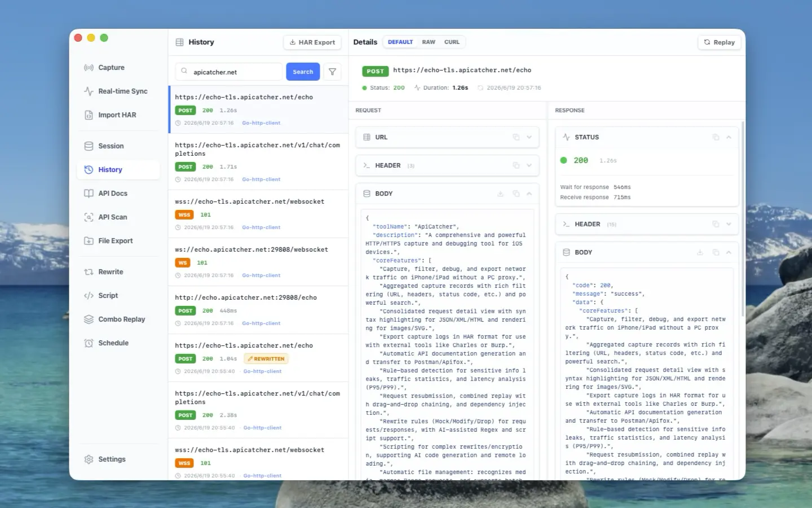Select the wss echo-tls websocket entry at 20:57:16
Viewport: 812px width, 508px height.
pyautogui.click(x=258, y=214)
